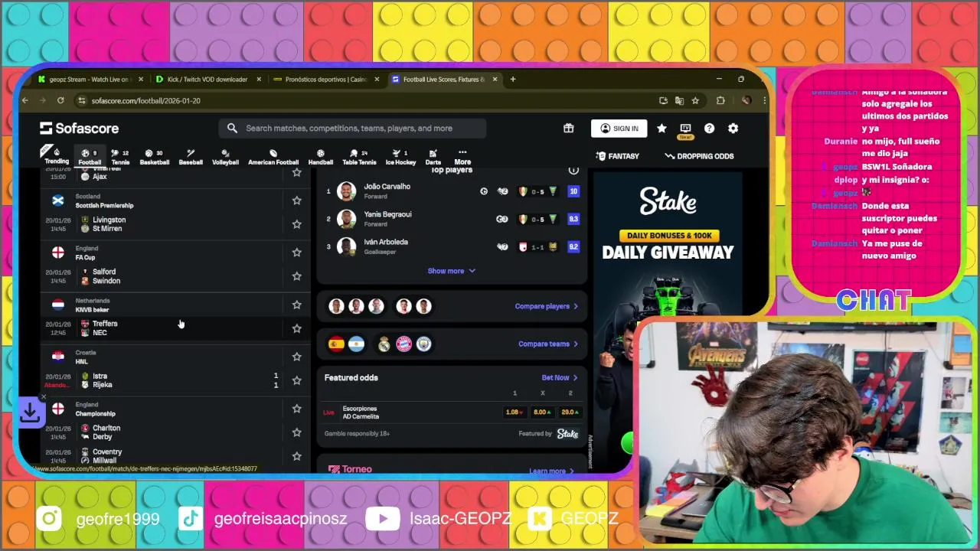This screenshot has height=551, width=980.
Task: Bookmark this page with star icon
Action: pos(695,100)
